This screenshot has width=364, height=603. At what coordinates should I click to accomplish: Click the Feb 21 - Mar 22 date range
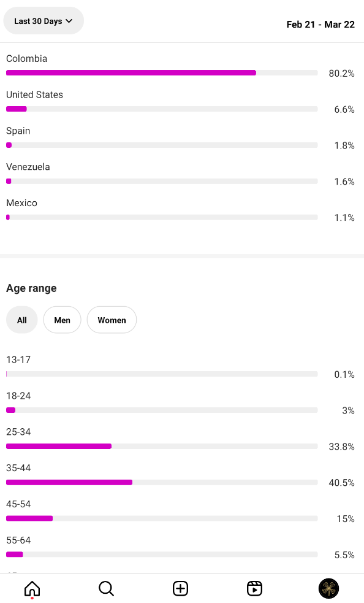320,24
